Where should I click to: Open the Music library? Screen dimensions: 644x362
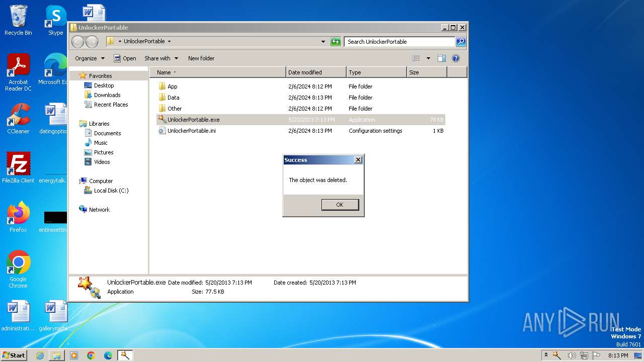[101, 143]
